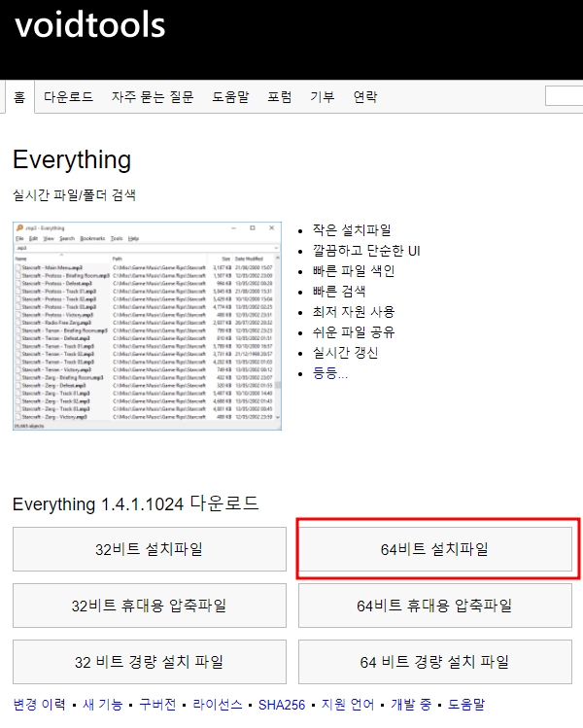Follow the 등등... feature link
The width and height of the screenshot is (583, 728).
(330, 373)
